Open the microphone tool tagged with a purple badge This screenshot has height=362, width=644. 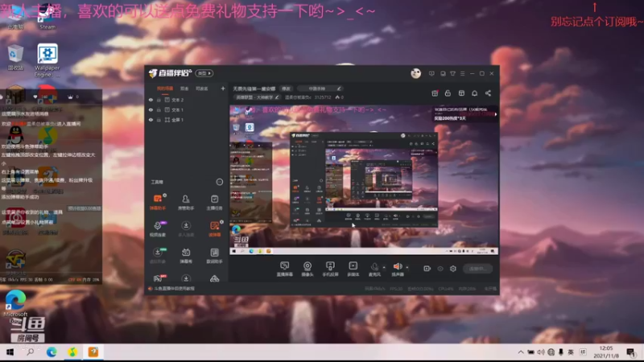pos(158,228)
